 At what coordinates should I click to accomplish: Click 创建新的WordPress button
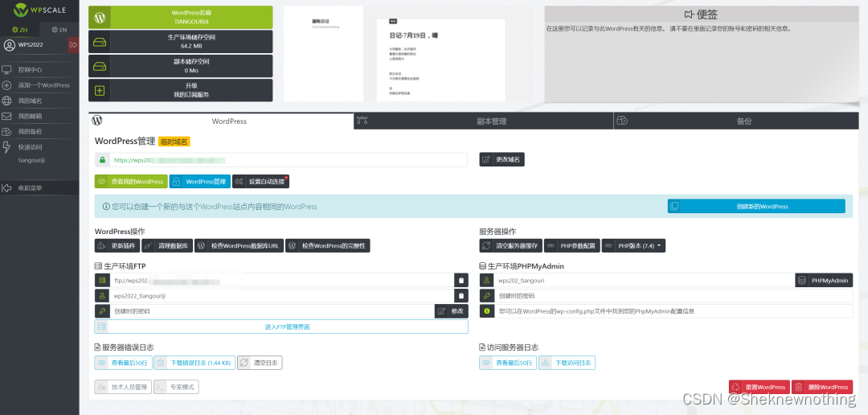[756, 206]
